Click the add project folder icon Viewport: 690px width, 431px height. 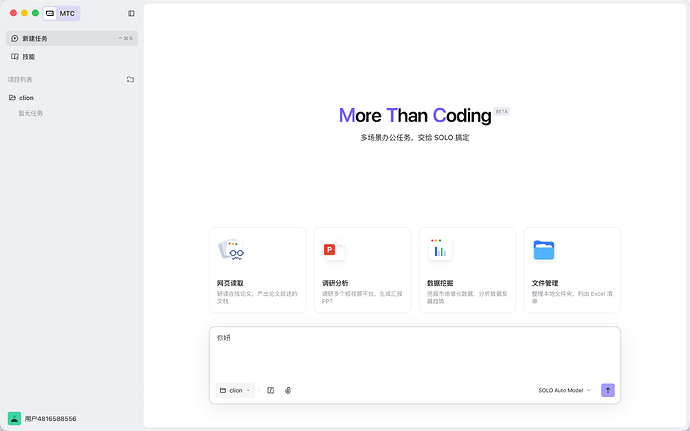[130, 79]
